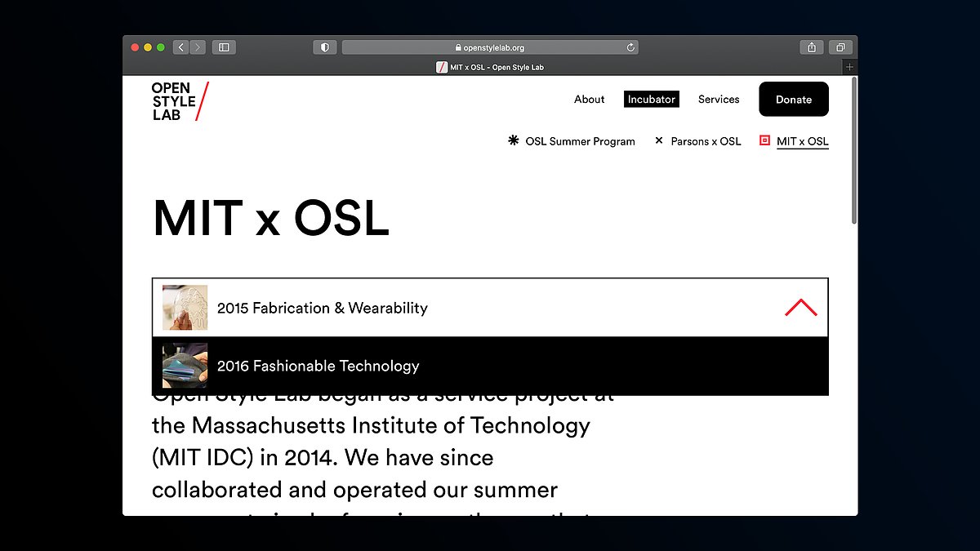Open a new tab with the plus button
Viewport: 980px width, 551px height.
click(x=849, y=66)
